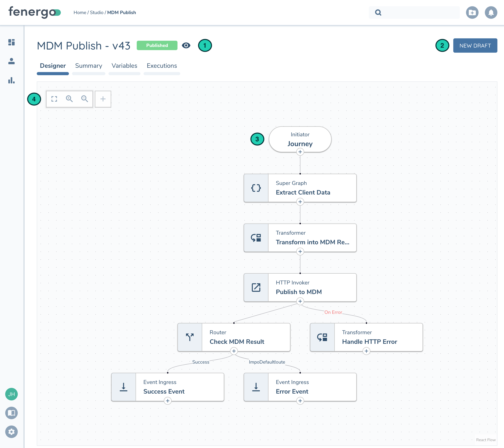Navigate to Studio via the breadcrumb

point(97,12)
